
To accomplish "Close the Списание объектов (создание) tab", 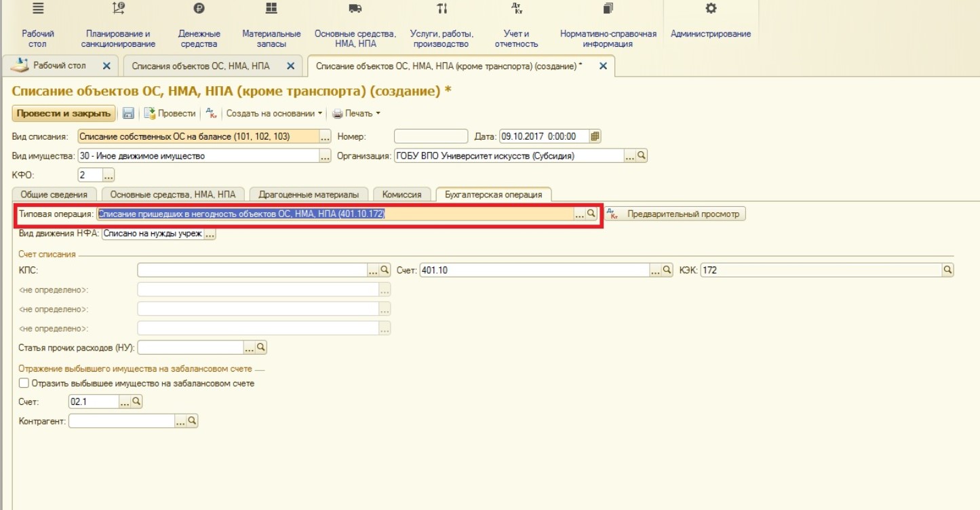I will coord(603,66).
